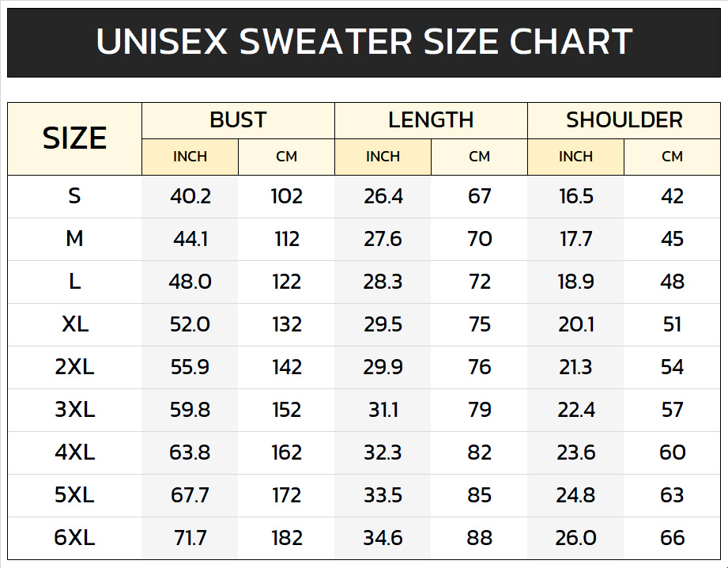This screenshot has height=568, width=728.
Task: Click the 71.7 bust inch value
Action: (x=190, y=538)
